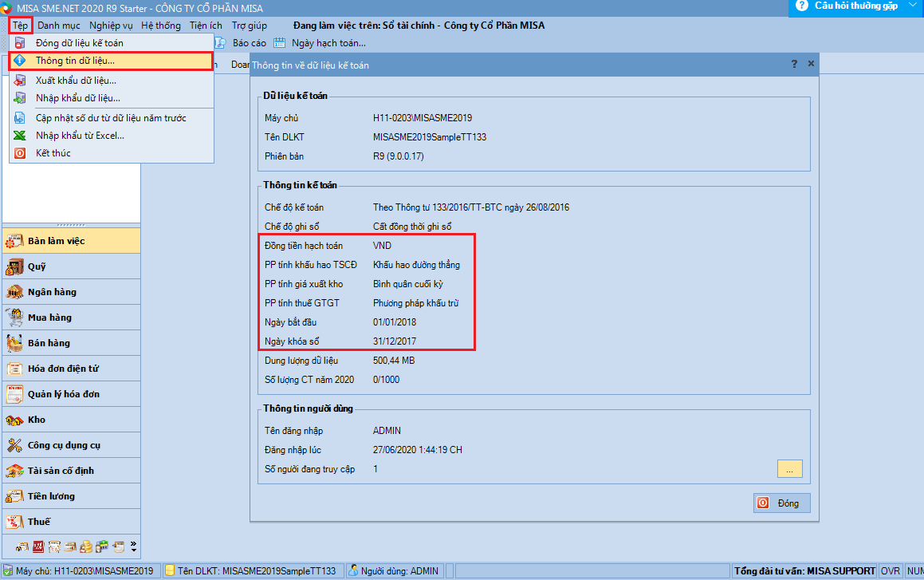This screenshot has width=924, height=580.
Task: Click the Báo cáo magnifier icon
Action: coord(220,43)
